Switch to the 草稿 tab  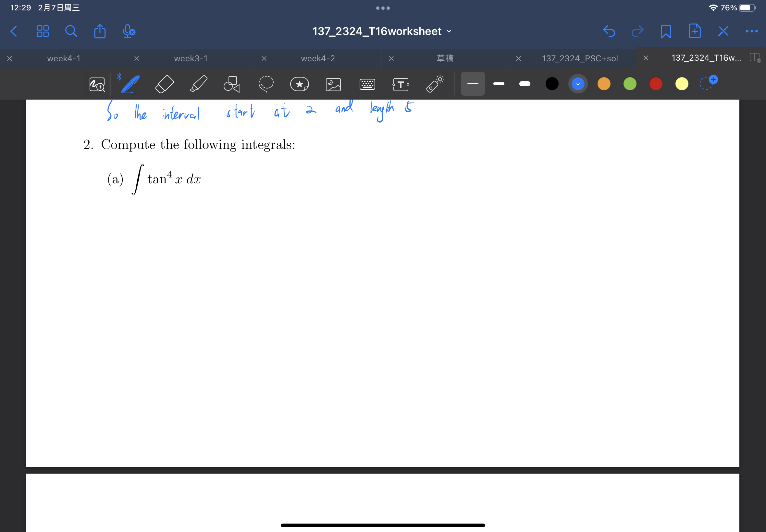point(445,58)
